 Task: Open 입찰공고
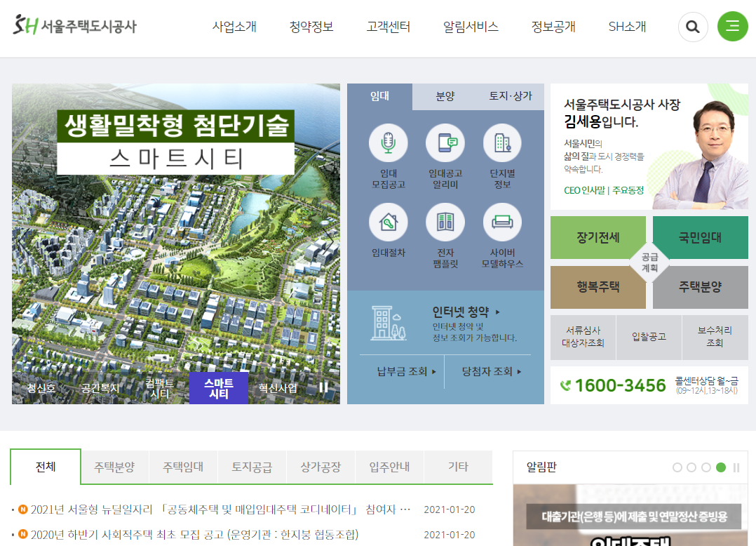(649, 337)
